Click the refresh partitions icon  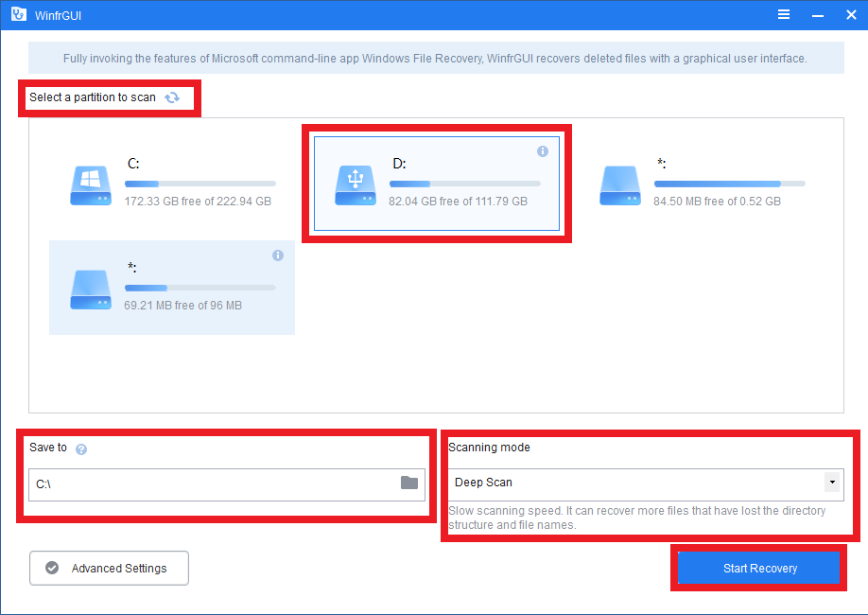tap(172, 97)
